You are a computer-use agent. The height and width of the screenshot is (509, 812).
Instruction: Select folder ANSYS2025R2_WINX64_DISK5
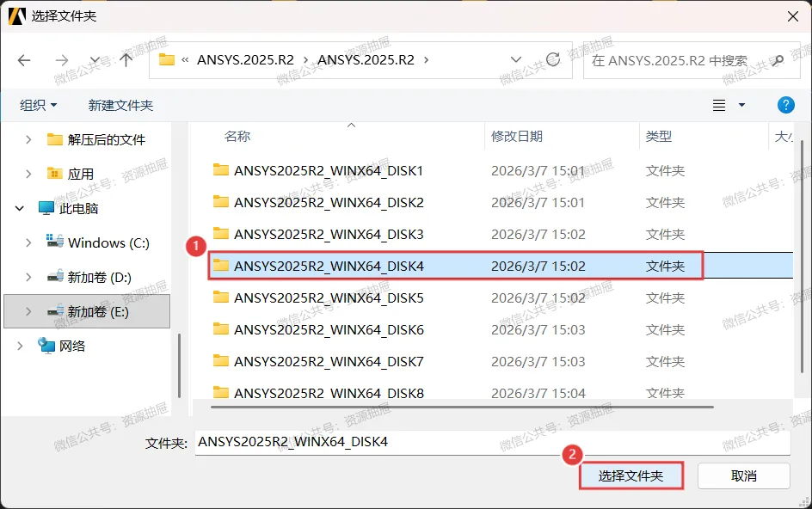(329, 298)
